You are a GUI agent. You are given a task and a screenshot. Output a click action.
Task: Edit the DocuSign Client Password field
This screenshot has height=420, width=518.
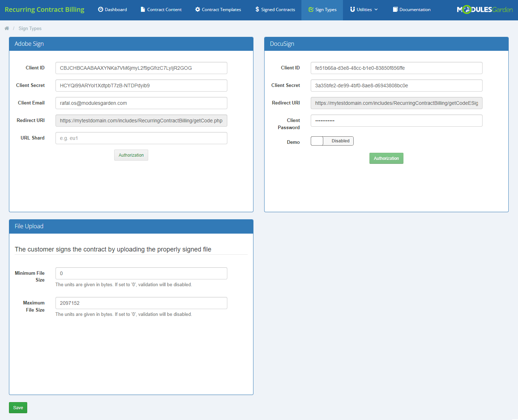pyautogui.click(x=397, y=121)
